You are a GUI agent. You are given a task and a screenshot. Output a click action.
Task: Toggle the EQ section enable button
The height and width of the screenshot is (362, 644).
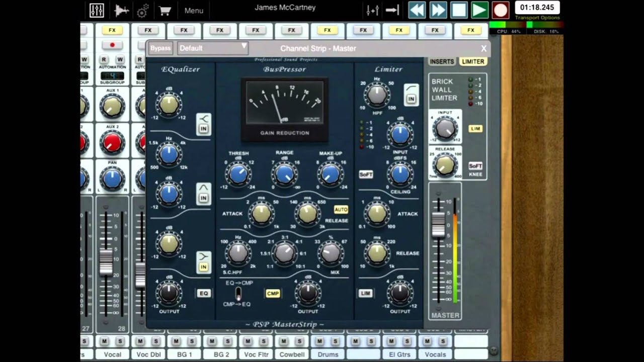(204, 293)
